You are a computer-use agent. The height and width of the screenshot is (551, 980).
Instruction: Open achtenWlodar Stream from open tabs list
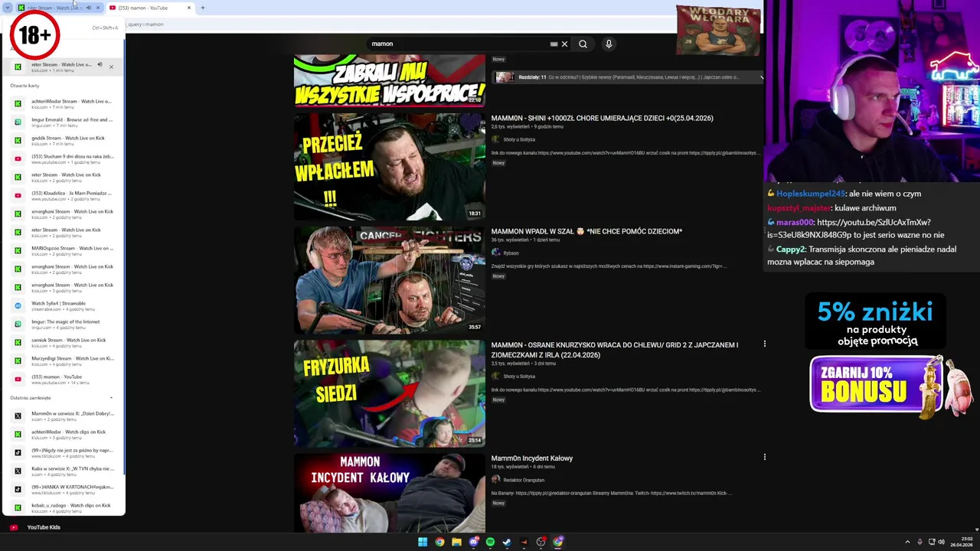64,103
